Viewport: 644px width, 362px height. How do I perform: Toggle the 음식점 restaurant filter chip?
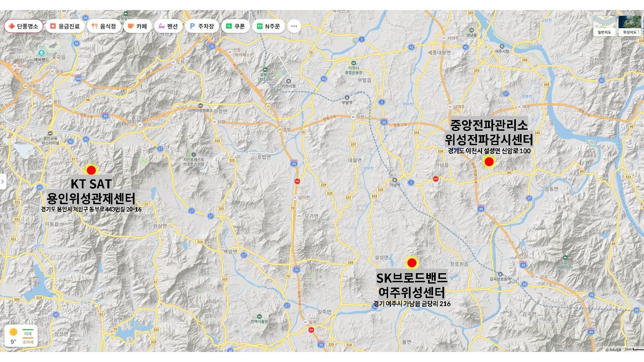(x=104, y=26)
